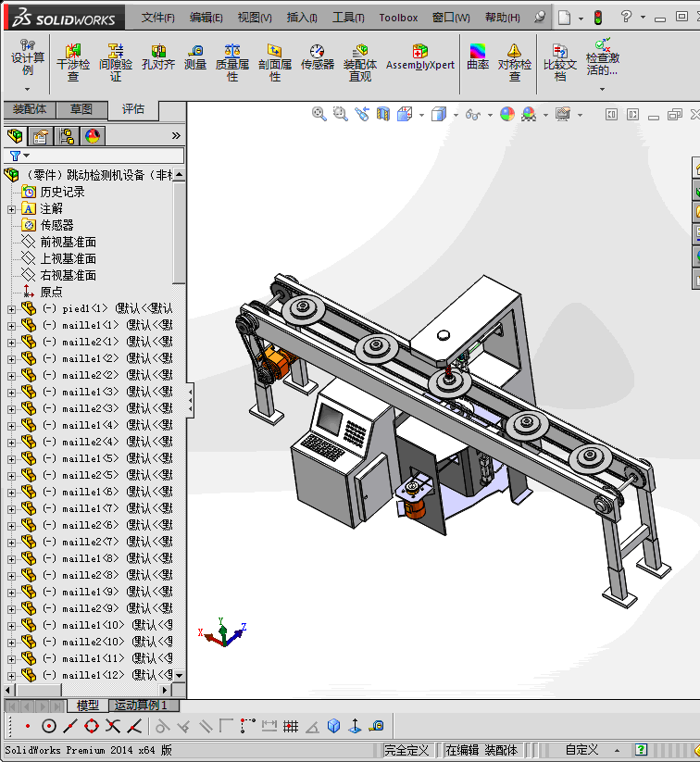Open Assembly Visualization (装配体直观)
This screenshot has width=700, height=762.
pyautogui.click(x=360, y=63)
